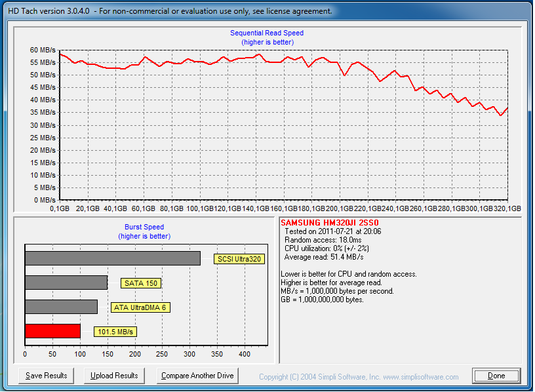Click the 101.5 MB/s yellow label
This screenshot has height=392, width=535.
[115, 332]
